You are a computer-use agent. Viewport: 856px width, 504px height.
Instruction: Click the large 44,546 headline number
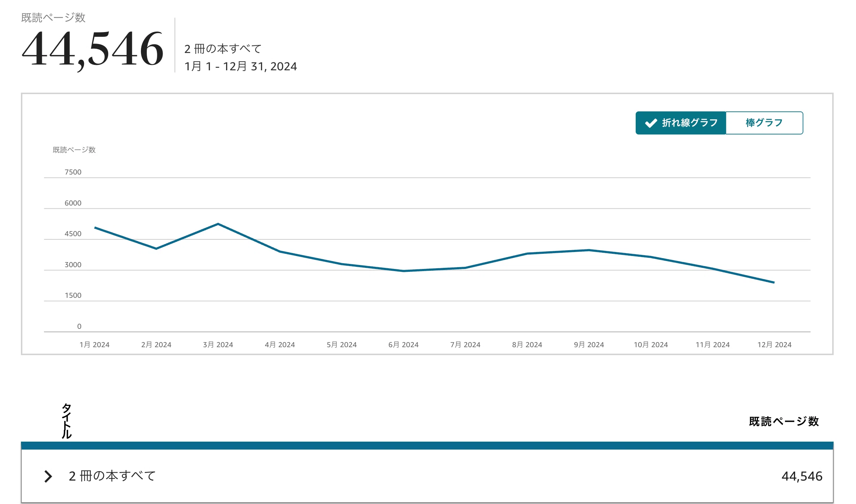[93, 49]
